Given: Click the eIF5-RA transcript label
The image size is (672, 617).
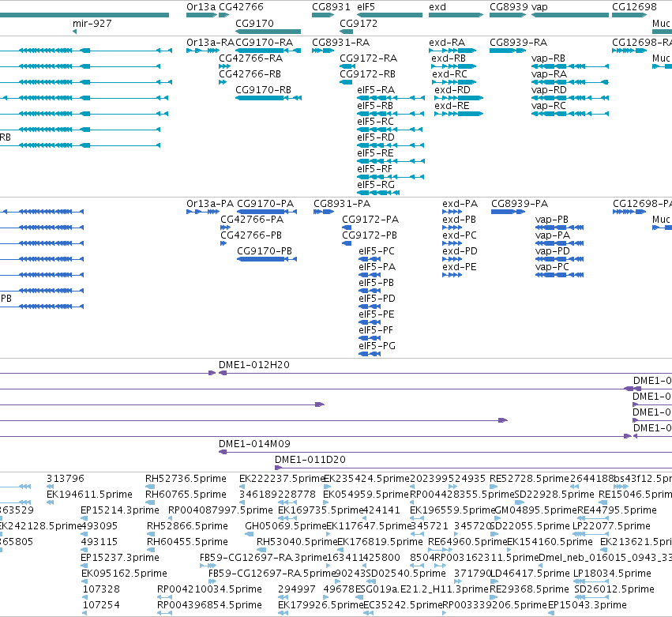Looking at the screenshot, I should (x=376, y=90).
